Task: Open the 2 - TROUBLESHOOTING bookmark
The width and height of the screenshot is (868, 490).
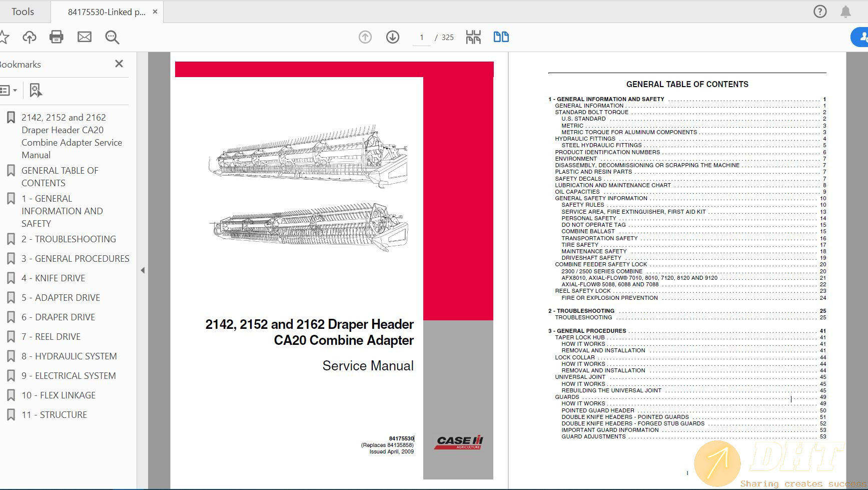Action: [69, 239]
